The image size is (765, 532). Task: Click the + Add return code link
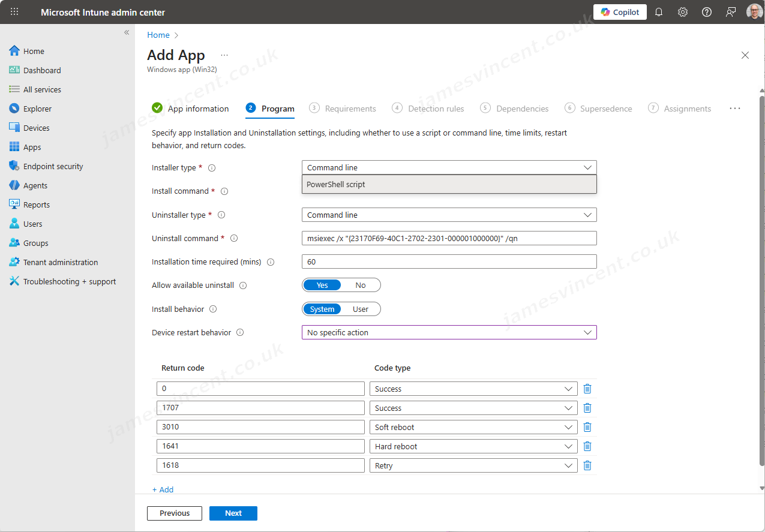coord(163,489)
